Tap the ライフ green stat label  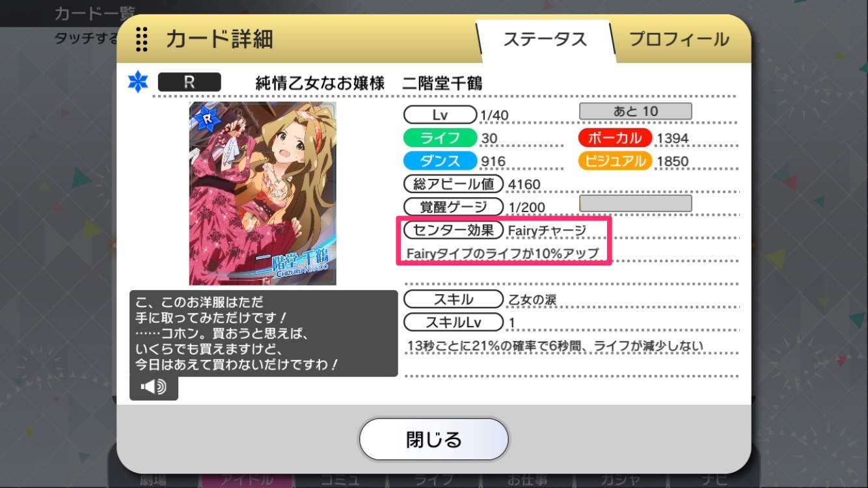[x=440, y=138]
